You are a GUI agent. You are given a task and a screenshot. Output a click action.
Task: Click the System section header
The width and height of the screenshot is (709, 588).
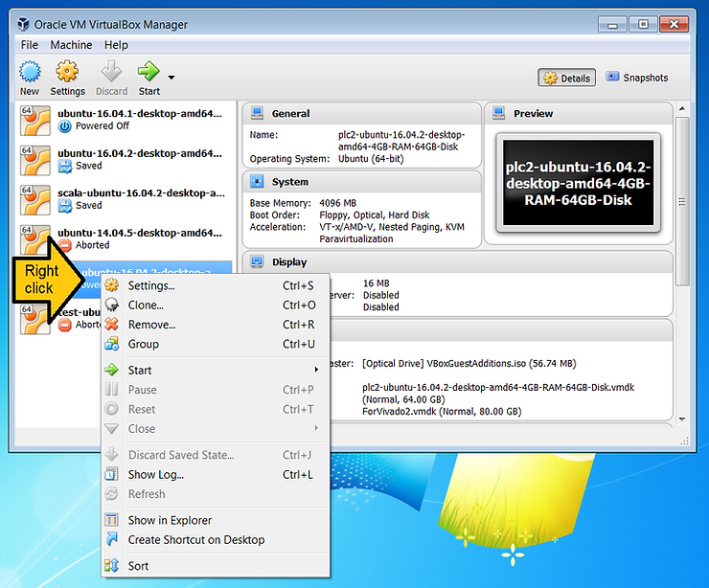coord(362,182)
